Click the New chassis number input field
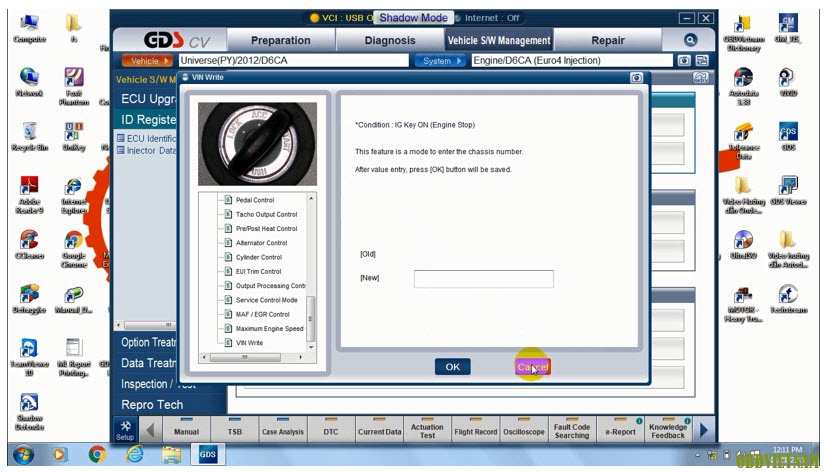This screenshot has width=826, height=472. pyautogui.click(x=484, y=279)
